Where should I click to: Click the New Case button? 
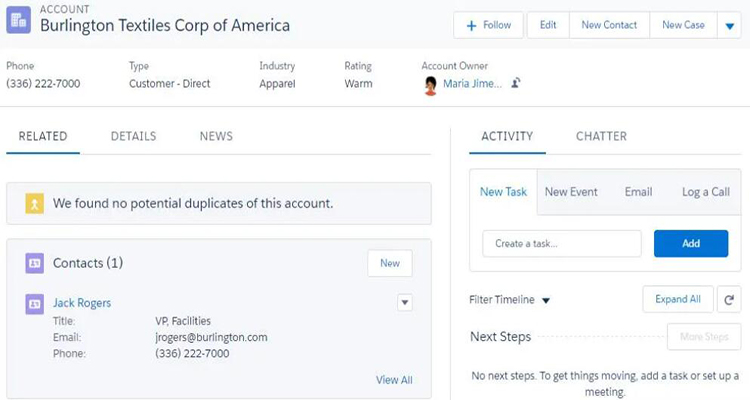[x=684, y=25]
